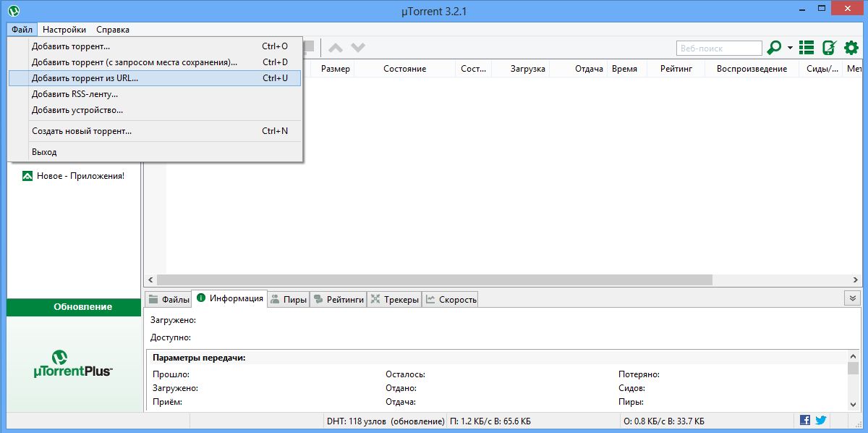Image resolution: width=868 pixels, height=433 pixels.
Task: Open the Файл menu
Action: click(x=22, y=30)
